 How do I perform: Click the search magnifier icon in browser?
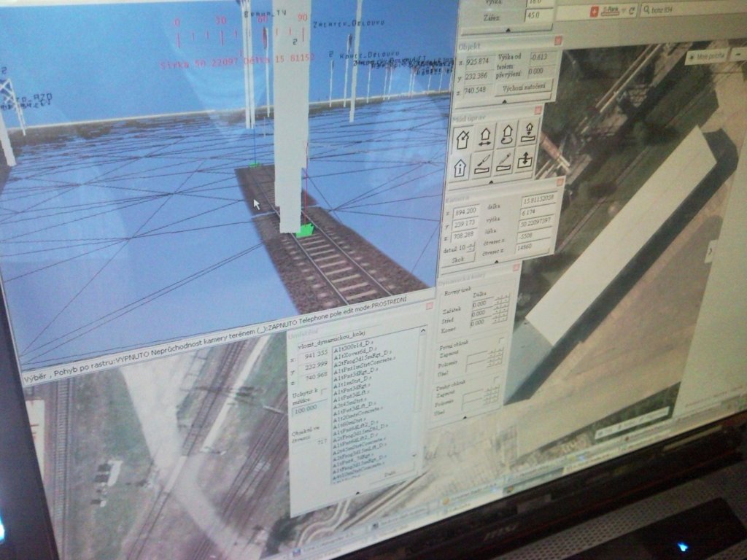coord(646,9)
